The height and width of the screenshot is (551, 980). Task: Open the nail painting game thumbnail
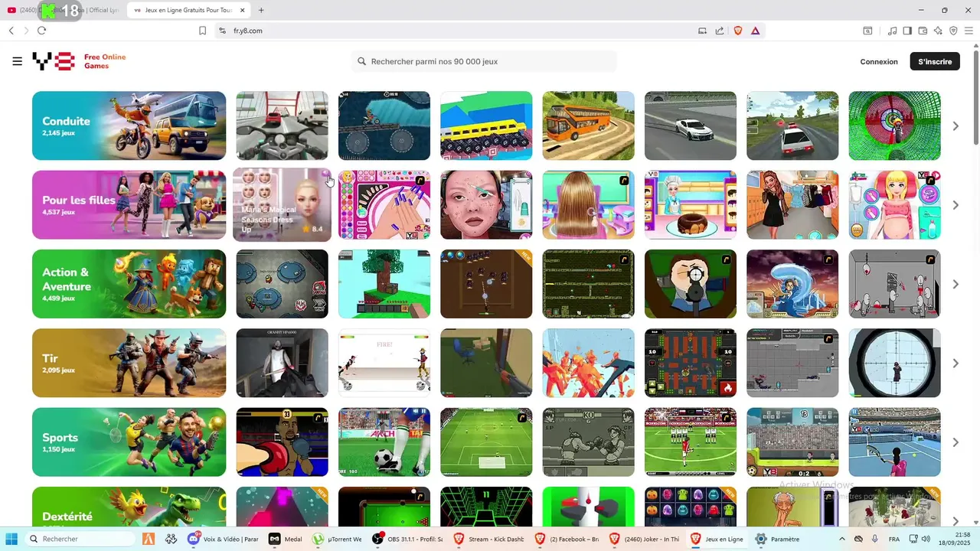point(384,205)
